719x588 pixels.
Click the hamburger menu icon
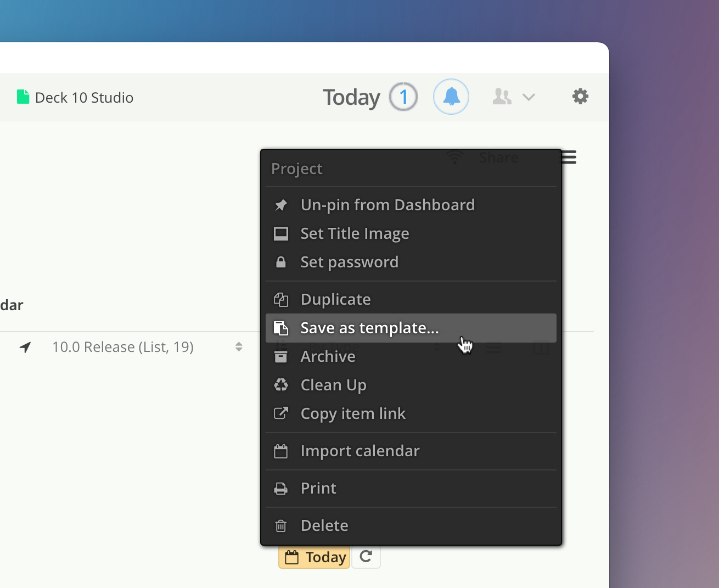pos(569,158)
